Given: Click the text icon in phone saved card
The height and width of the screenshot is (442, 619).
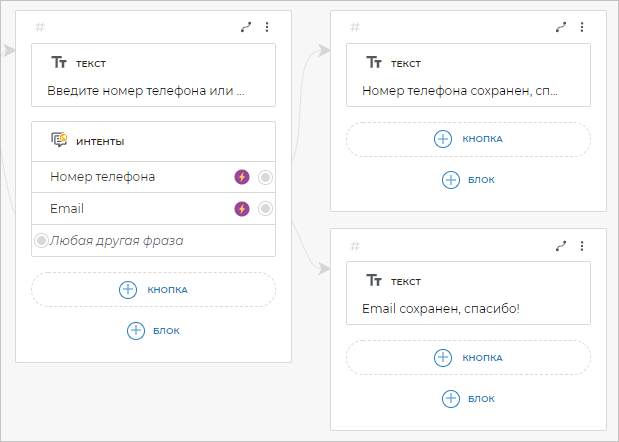Looking at the screenshot, I should [x=374, y=62].
